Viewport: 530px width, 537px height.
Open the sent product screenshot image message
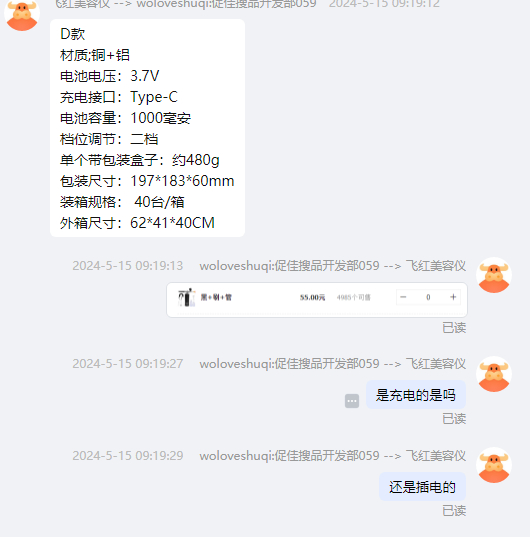pos(317,300)
